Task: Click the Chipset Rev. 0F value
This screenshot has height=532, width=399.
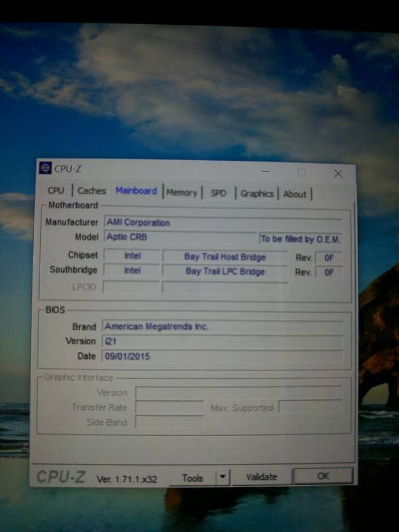Action: (329, 258)
